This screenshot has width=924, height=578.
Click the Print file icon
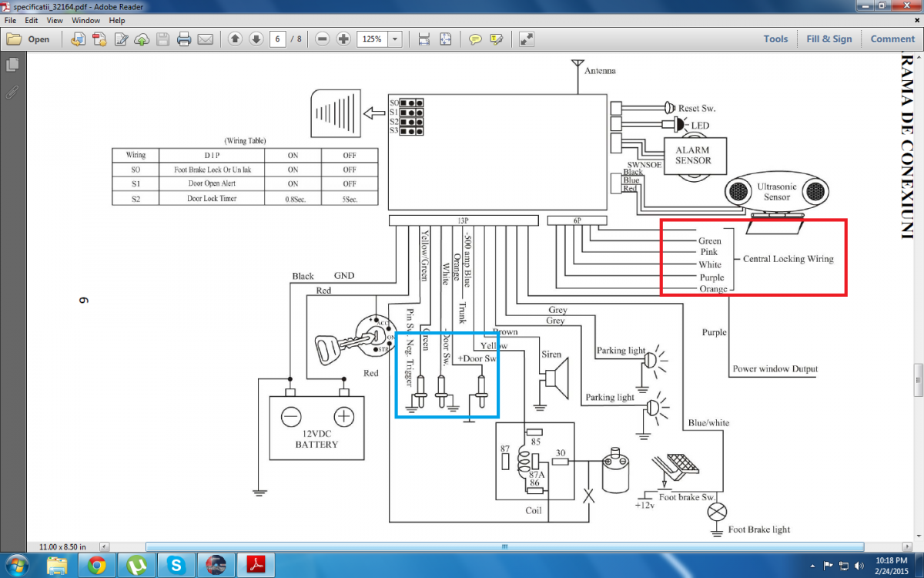coord(184,39)
